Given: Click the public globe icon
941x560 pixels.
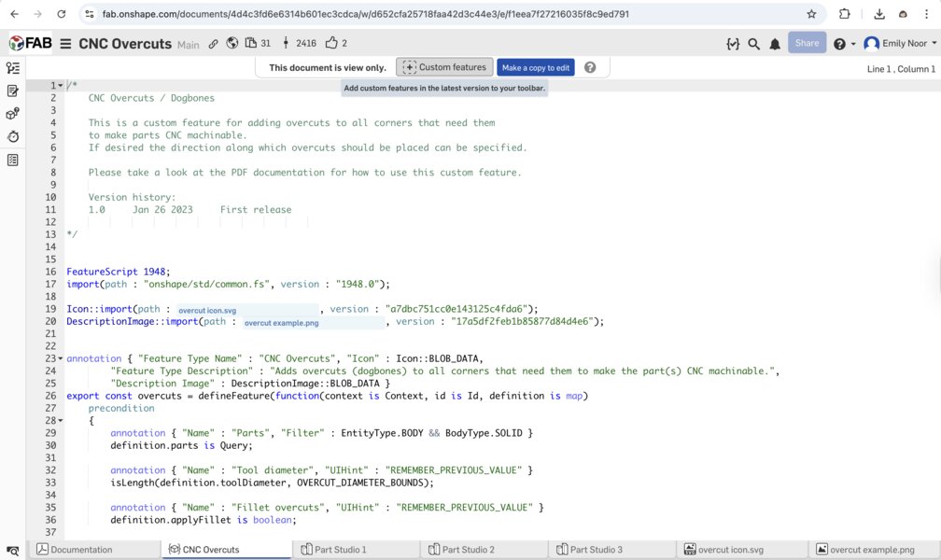Looking at the screenshot, I should click(x=232, y=43).
